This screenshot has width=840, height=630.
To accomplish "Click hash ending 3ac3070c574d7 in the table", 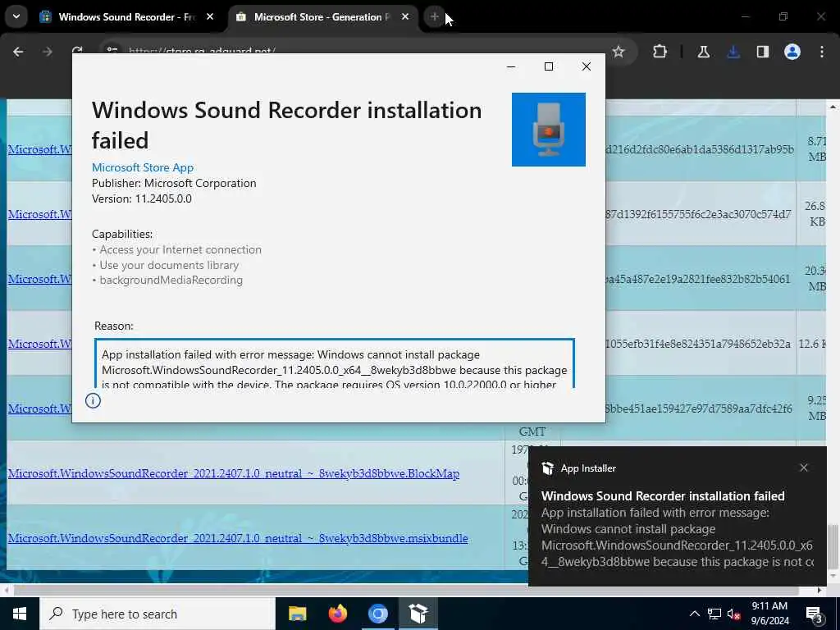I will click(698, 214).
